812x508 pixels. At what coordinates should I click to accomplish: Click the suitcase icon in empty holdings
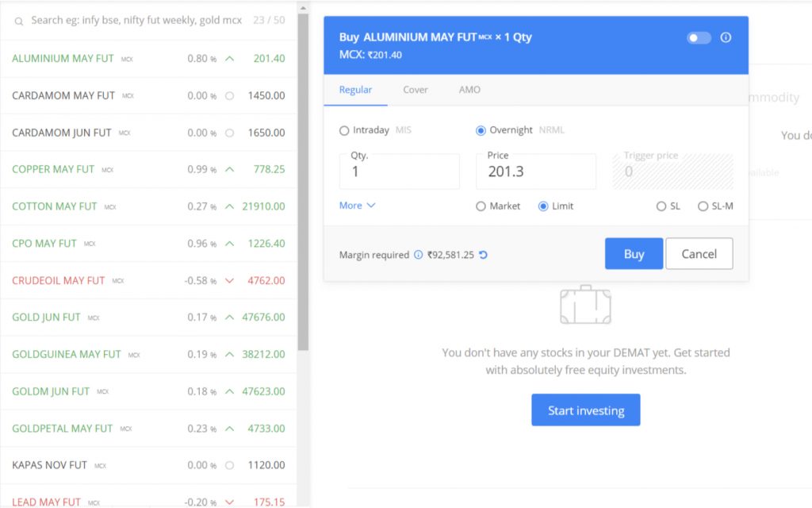point(586,305)
